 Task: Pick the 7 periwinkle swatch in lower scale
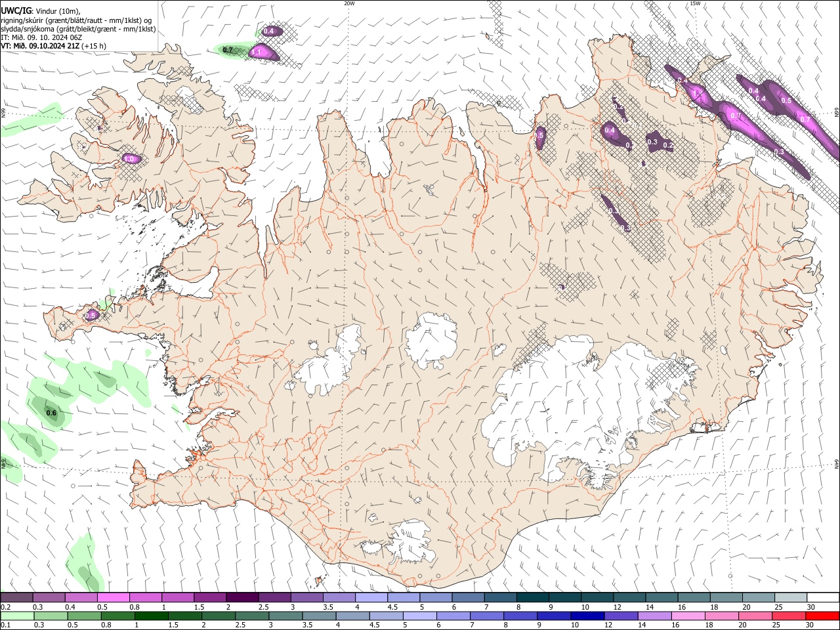pyautogui.click(x=487, y=616)
